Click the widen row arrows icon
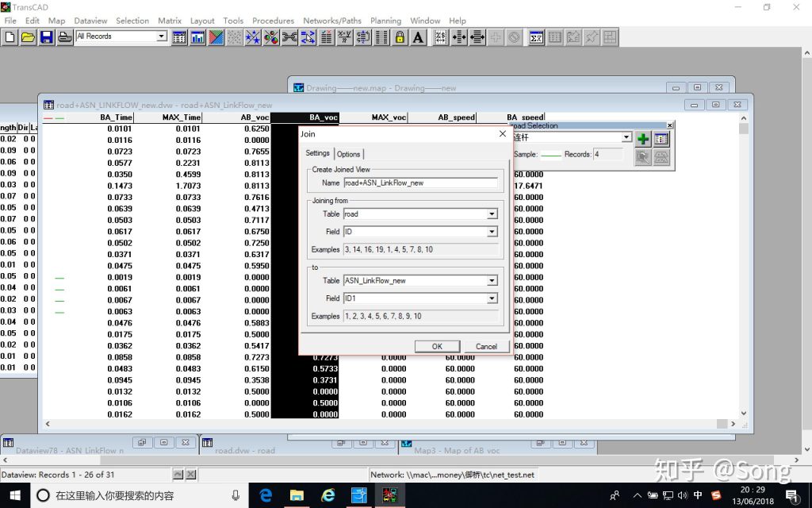 pos(477,37)
